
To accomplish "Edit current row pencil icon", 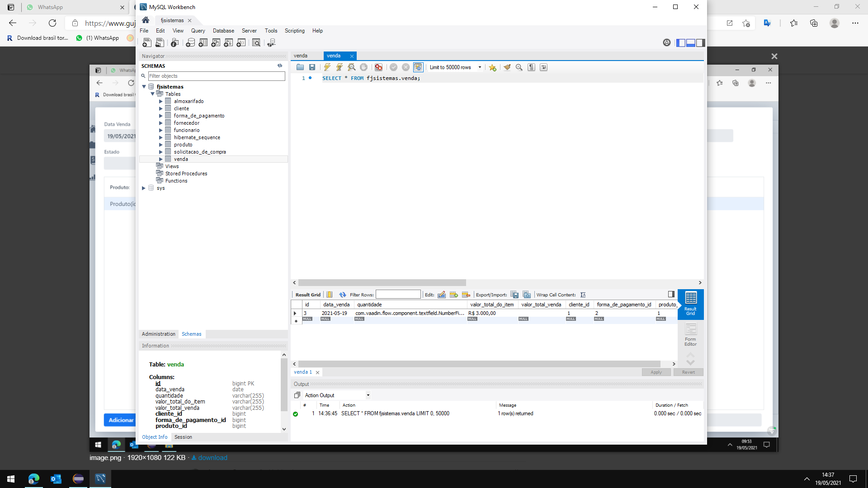I will (442, 295).
